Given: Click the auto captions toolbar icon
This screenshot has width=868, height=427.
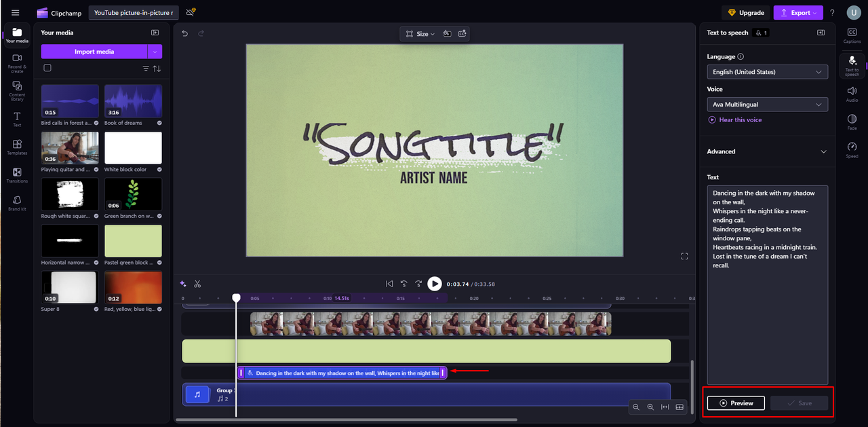Looking at the screenshot, I should pos(462,33).
